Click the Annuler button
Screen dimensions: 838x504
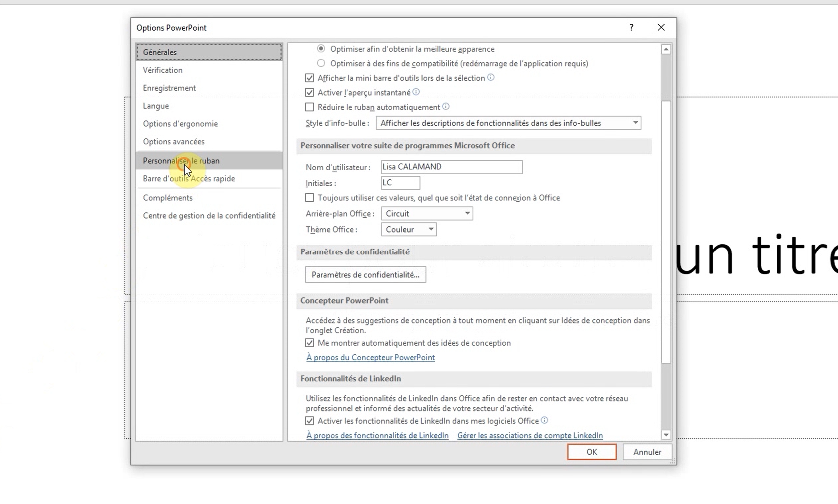647,452
